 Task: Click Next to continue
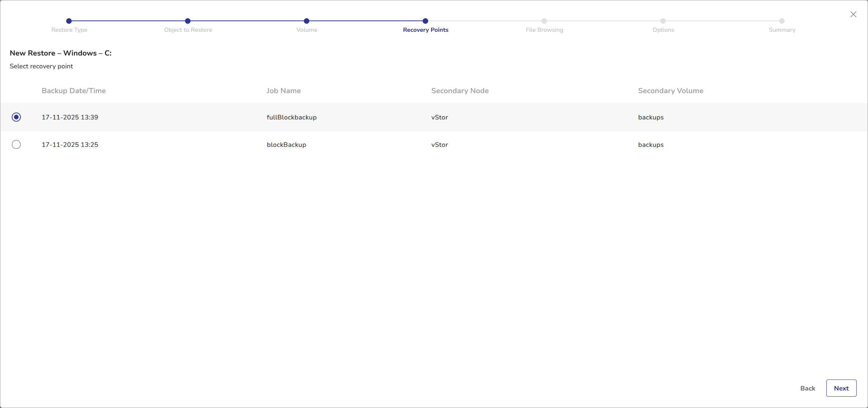click(x=841, y=388)
